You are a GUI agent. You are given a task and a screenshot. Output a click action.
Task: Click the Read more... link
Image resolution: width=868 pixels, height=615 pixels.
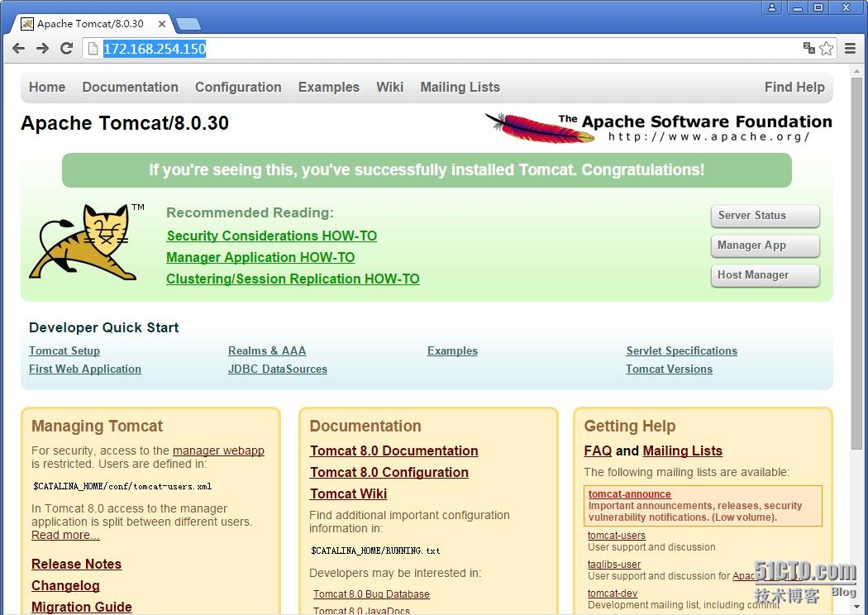65,536
